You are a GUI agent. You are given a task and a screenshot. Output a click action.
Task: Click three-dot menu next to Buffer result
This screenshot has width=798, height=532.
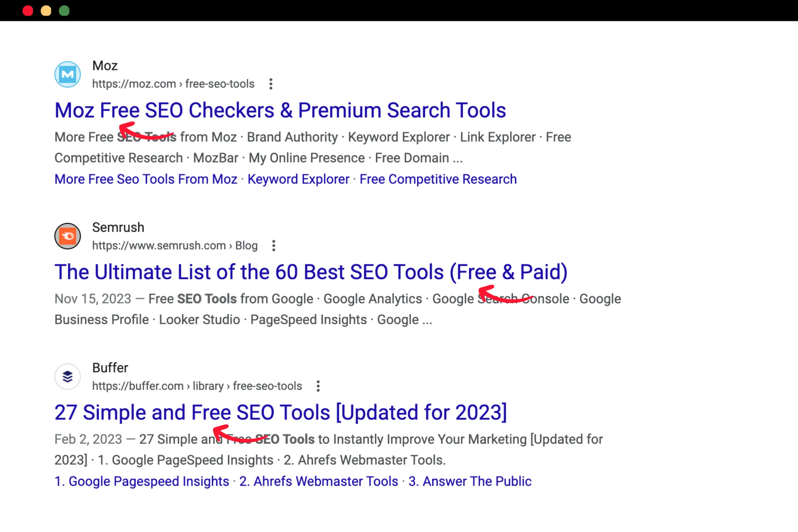coord(318,386)
